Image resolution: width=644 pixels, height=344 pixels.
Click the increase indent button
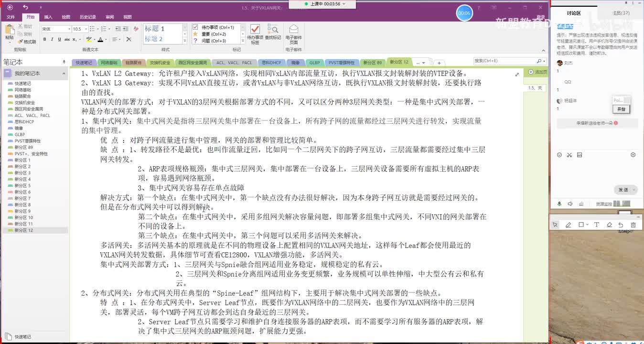click(x=126, y=29)
